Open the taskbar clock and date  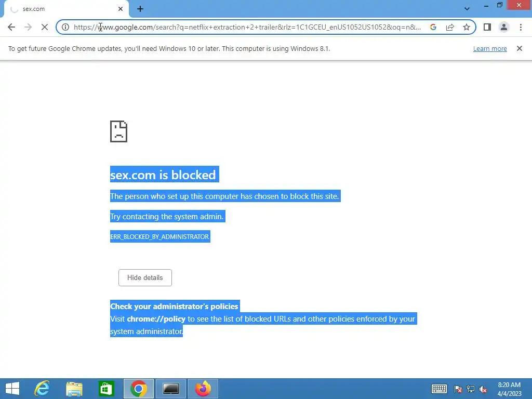[x=509, y=389]
